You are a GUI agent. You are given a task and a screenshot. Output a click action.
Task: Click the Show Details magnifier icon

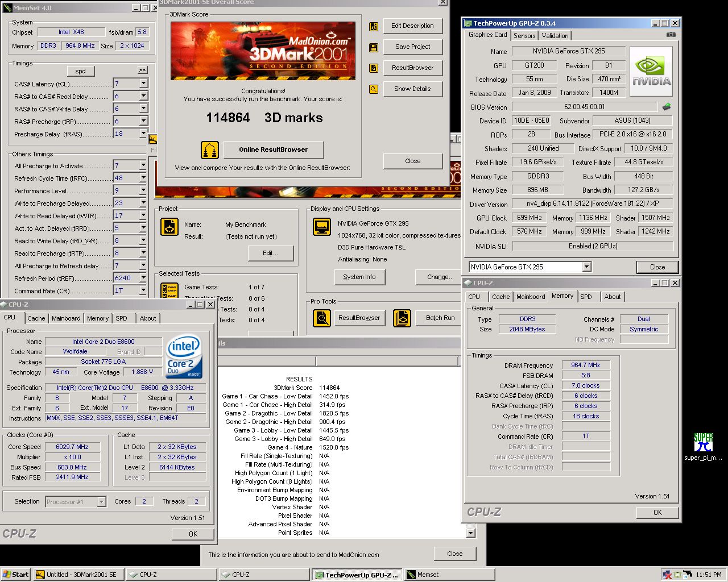tap(374, 89)
